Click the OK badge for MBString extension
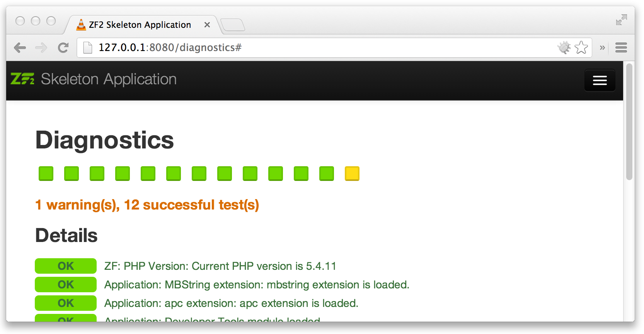644x334 pixels. [x=66, y=285]
